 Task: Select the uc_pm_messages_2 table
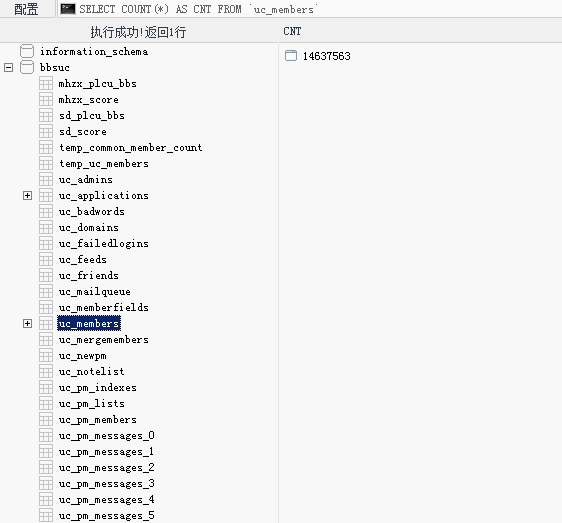point(106,468)
